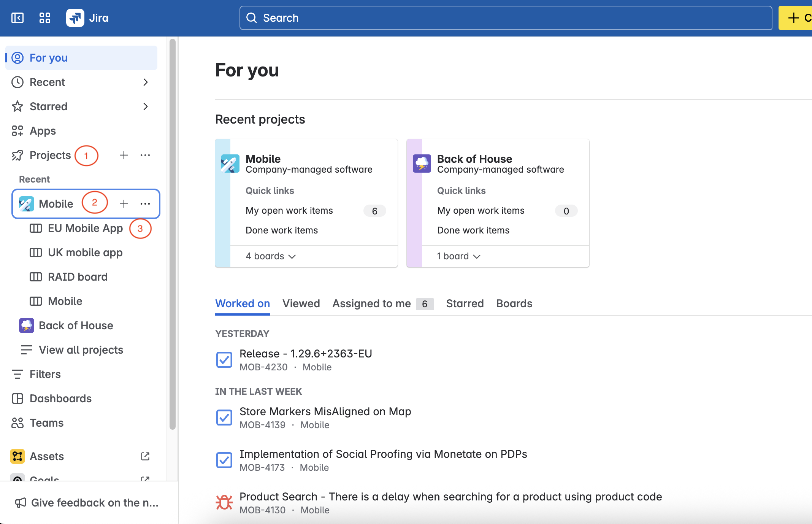Expand the Recent section chevron
The width and height of the screenshot is (812, 524).
point(146,82)
